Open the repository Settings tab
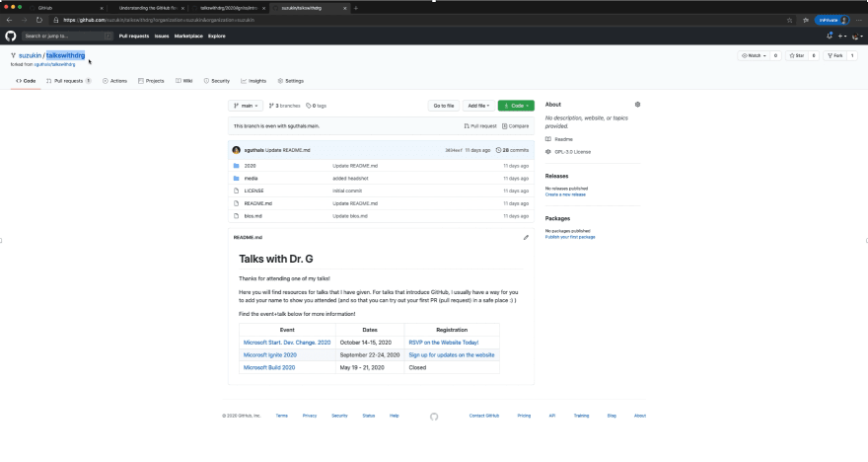Viewport: 868px width, 462px height. point(291,81)
